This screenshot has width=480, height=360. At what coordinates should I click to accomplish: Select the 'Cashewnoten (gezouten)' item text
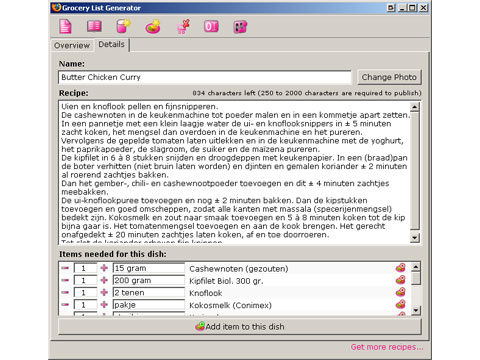[239, 269]
